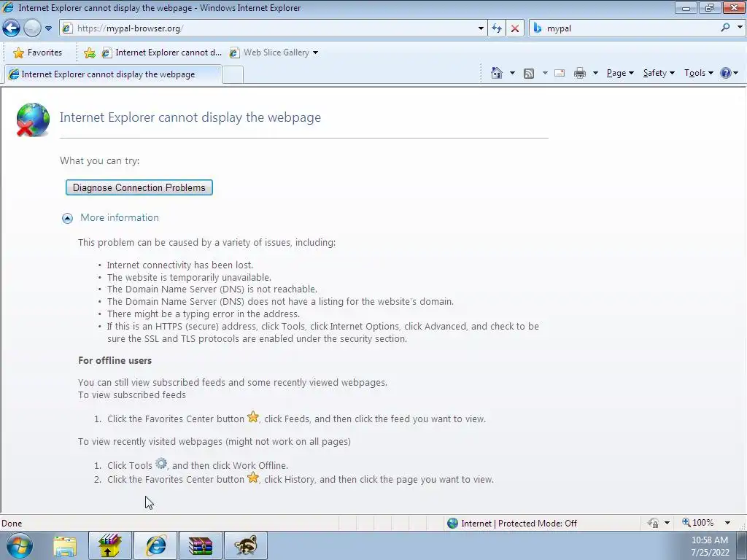The image size is (747, 560).
Task: Open the Page menu
Action: (620, 73)
